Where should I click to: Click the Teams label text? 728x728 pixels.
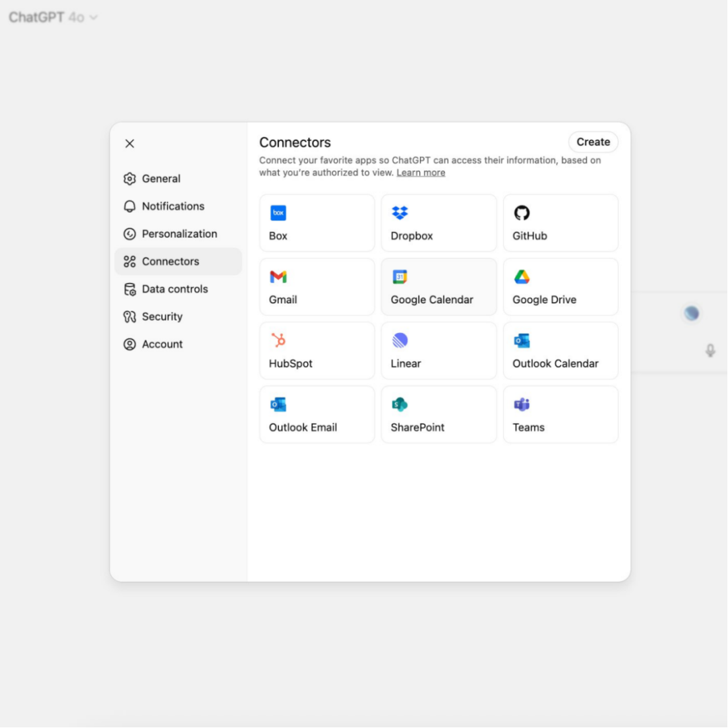pyautogui.click(x=528, y=427)
